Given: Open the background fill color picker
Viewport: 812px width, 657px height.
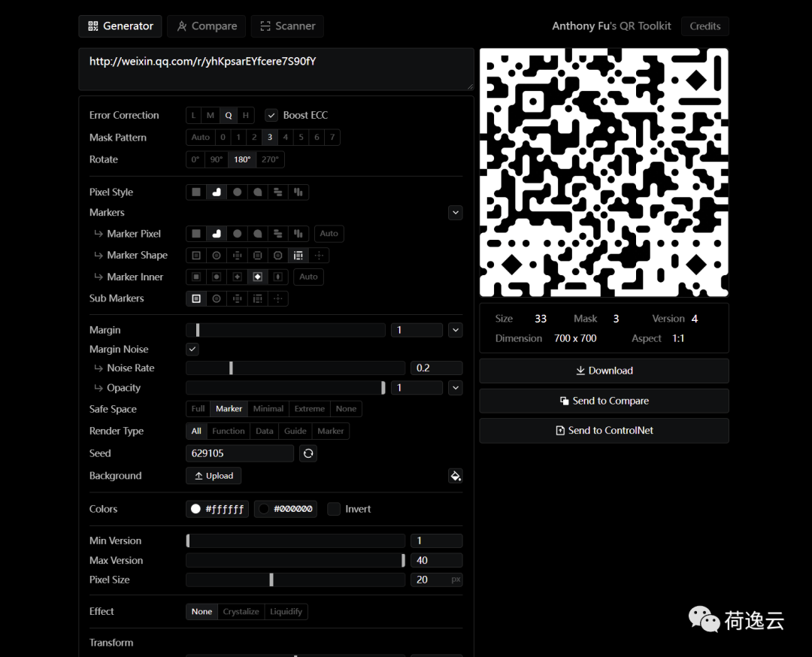Looking at the screenshot, I should click(x=456, y=475).
